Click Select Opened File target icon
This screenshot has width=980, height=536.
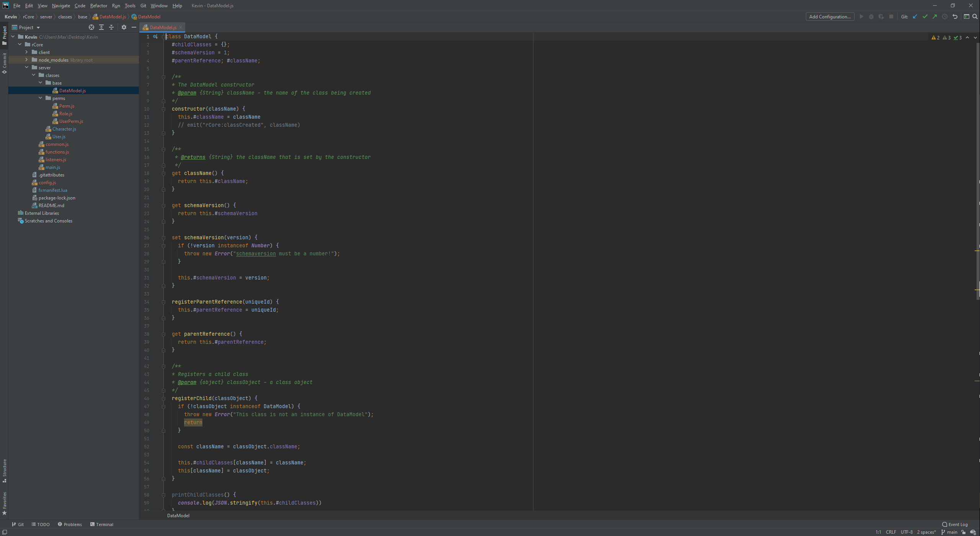coord(91,27)
